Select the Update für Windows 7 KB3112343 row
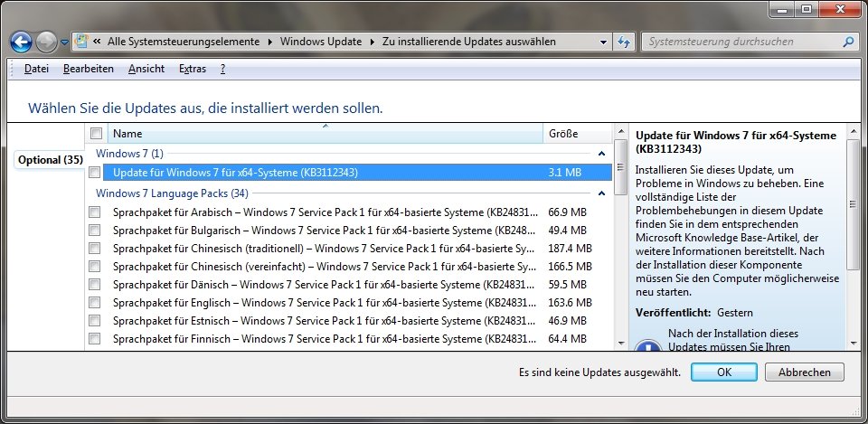868x424 pixels. [357, 173]
